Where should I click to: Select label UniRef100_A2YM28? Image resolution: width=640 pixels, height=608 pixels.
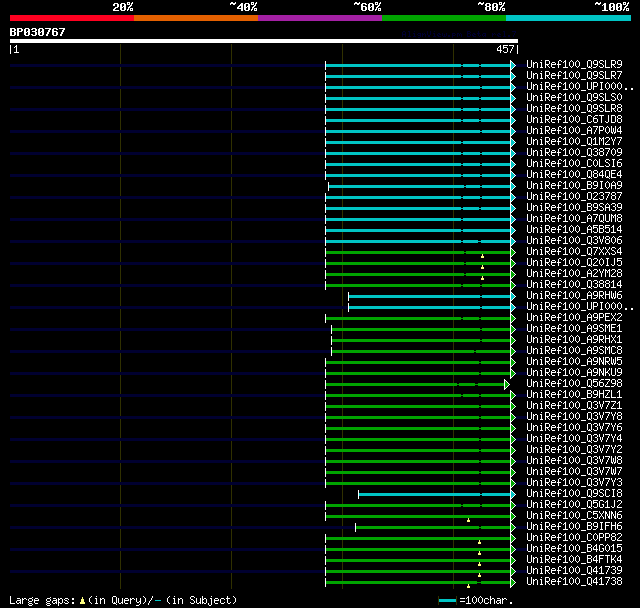click(x=574, y=274)
